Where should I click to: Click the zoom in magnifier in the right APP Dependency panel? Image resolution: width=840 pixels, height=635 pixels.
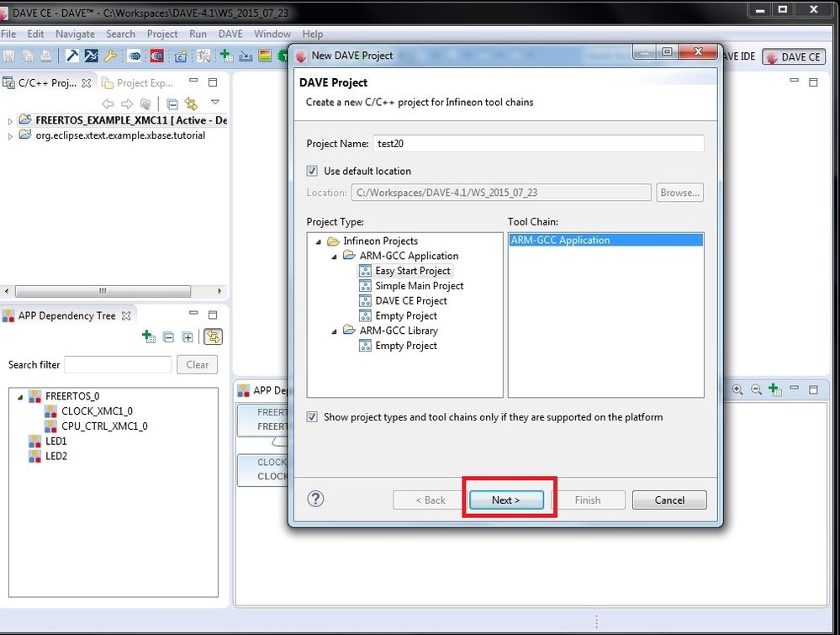click(x=737, y=389)
